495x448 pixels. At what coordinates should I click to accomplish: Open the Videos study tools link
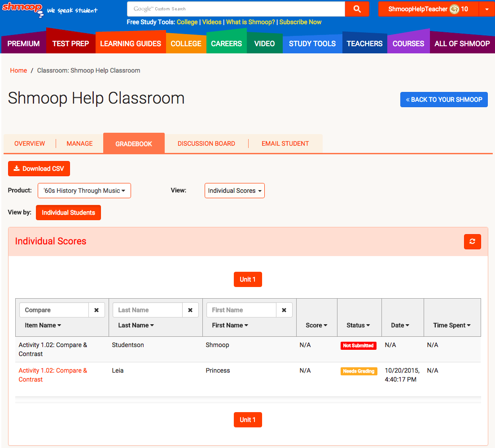[x=211, y=22]
